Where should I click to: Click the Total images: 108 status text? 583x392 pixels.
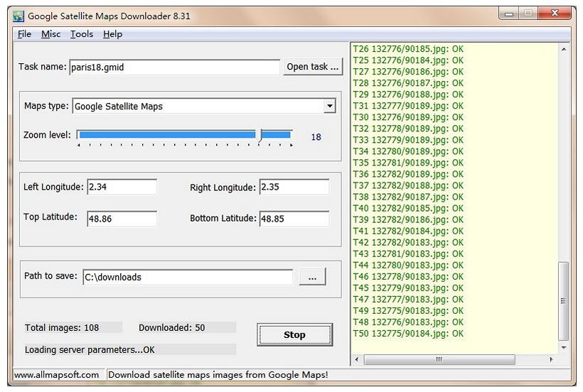[62, 328]
